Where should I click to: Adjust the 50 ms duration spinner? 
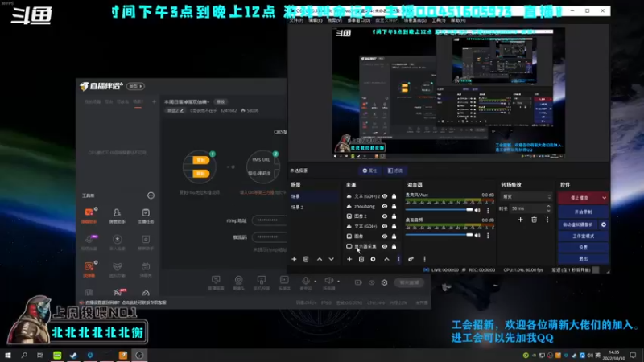click(548, 208)
